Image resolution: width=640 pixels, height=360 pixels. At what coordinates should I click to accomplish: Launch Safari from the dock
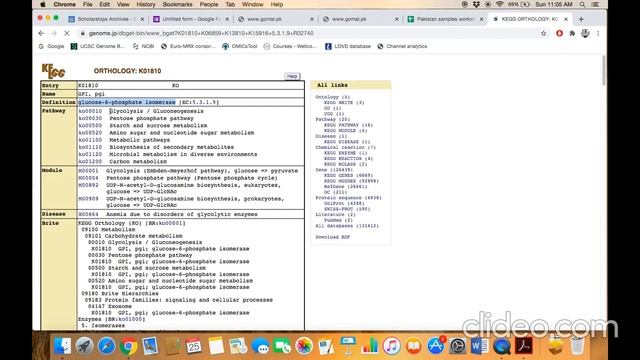tap(107, 346)
